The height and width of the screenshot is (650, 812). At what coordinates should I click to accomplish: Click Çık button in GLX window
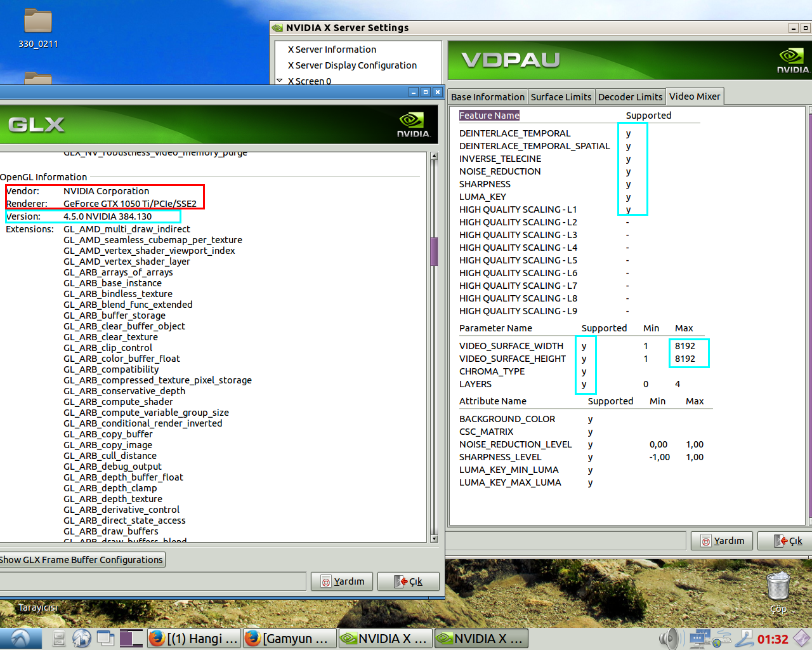[x=409, y=581]
